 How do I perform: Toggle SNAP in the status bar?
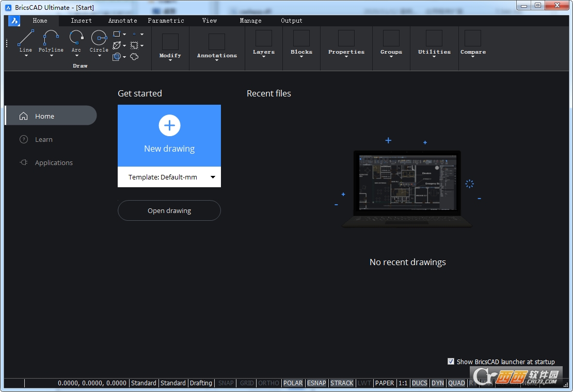pyautogui.click(x=226, y=383)
